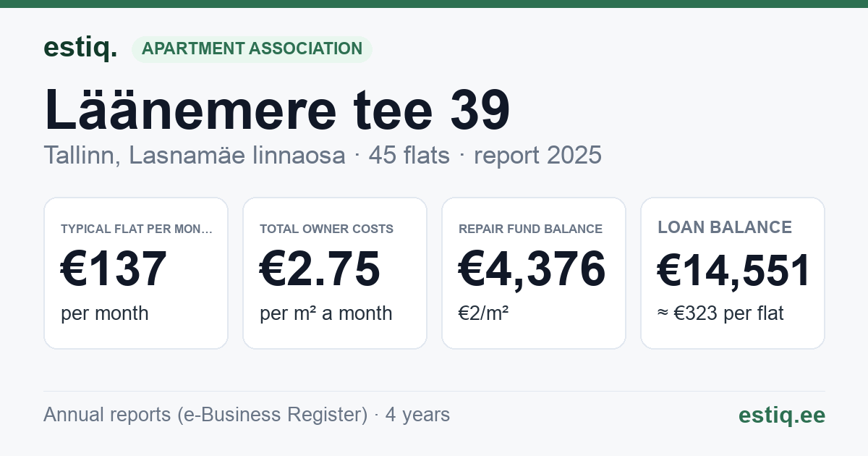Click the TYPICAL FLAT PER MON… label

(137, 229)
